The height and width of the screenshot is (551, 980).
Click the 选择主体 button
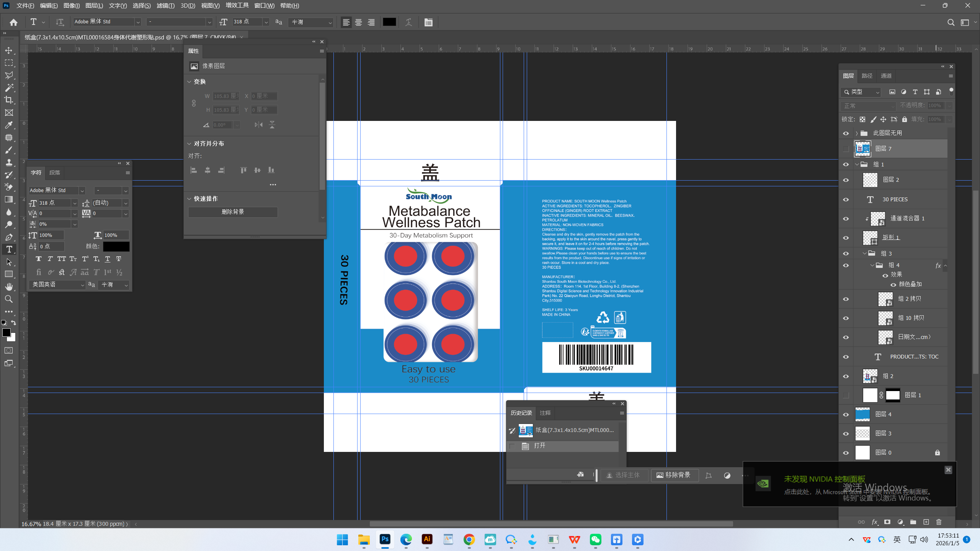(x=624, y=475)
